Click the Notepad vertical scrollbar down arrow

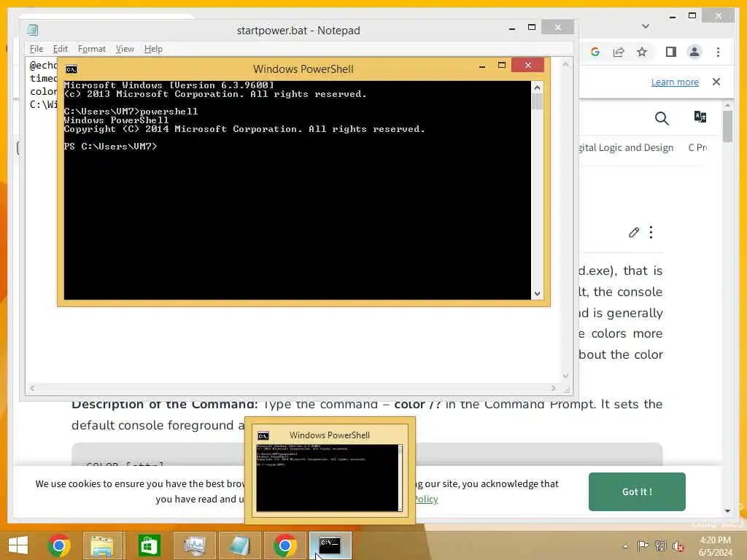tap(565, 376)
